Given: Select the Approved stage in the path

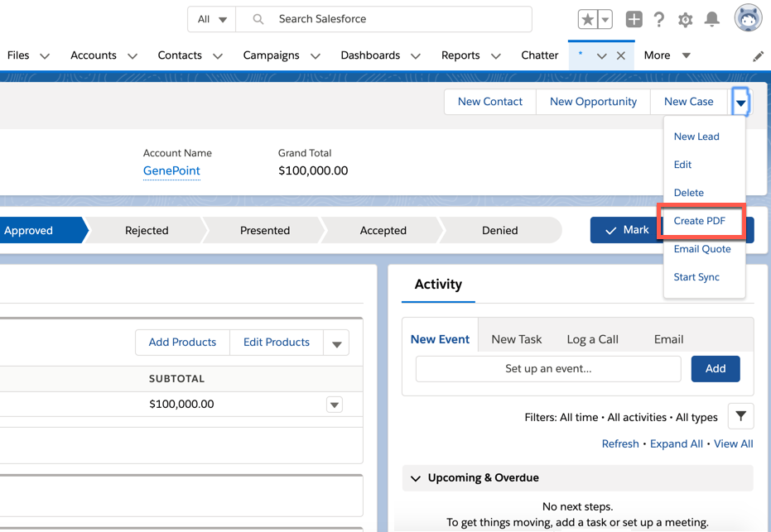Looking at the screenshot, I should click(x=41, y=230).
